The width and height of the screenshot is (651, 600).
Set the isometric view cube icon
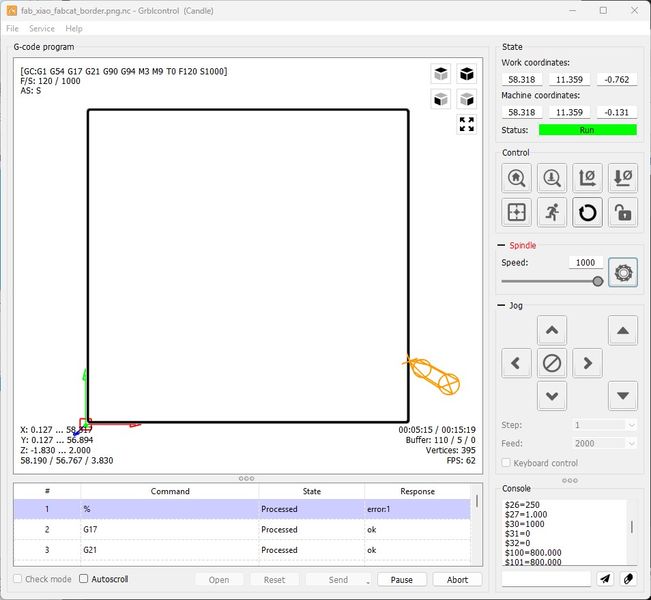click(x=467, y=74)
